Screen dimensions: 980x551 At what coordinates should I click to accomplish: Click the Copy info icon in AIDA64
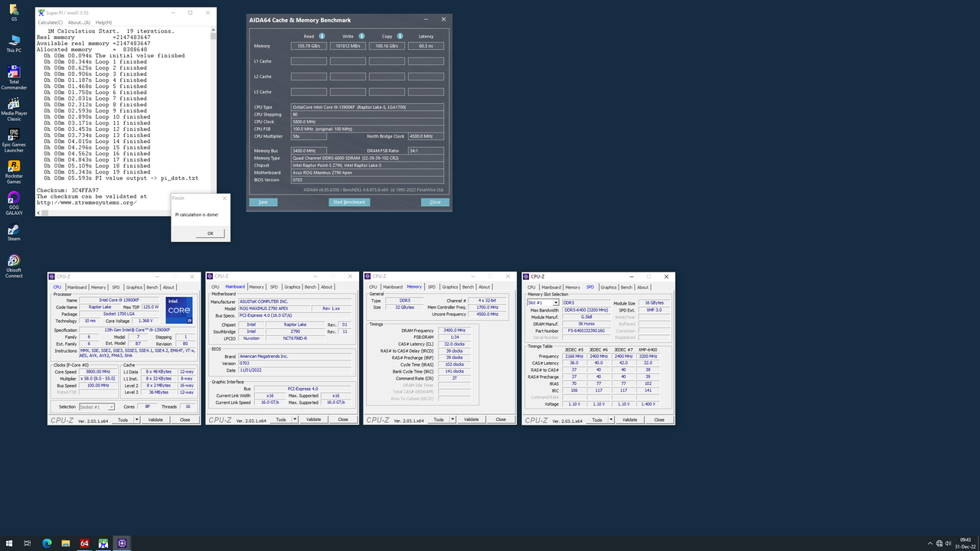click(x=400, y=36)
